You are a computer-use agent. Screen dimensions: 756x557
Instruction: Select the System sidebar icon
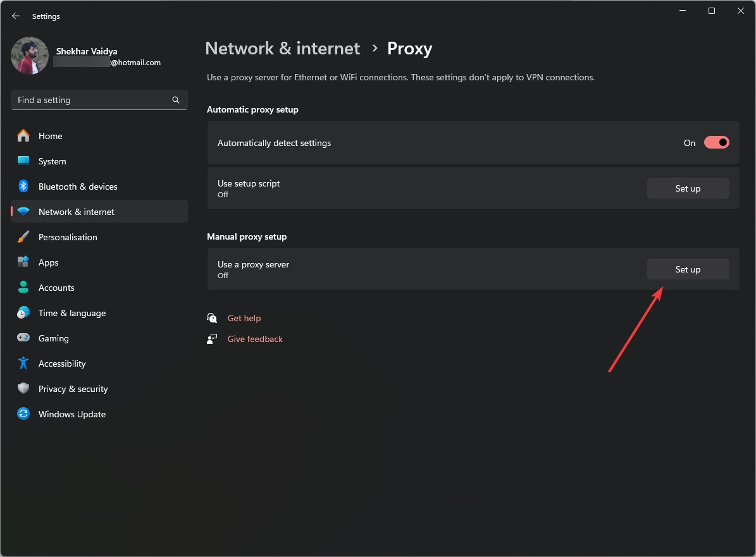[x=23, y=161]
